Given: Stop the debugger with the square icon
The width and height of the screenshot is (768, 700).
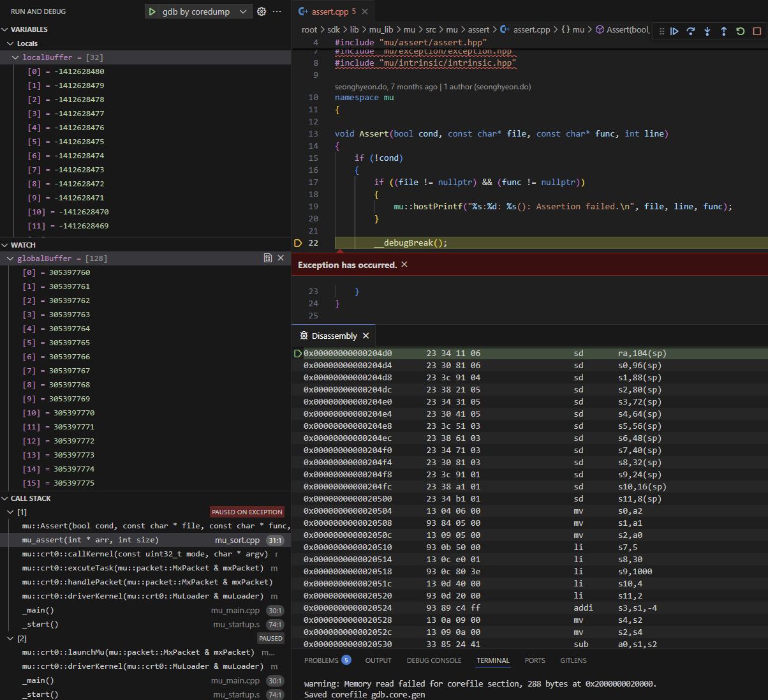Looking at the screenshot, I should point(757,31).
